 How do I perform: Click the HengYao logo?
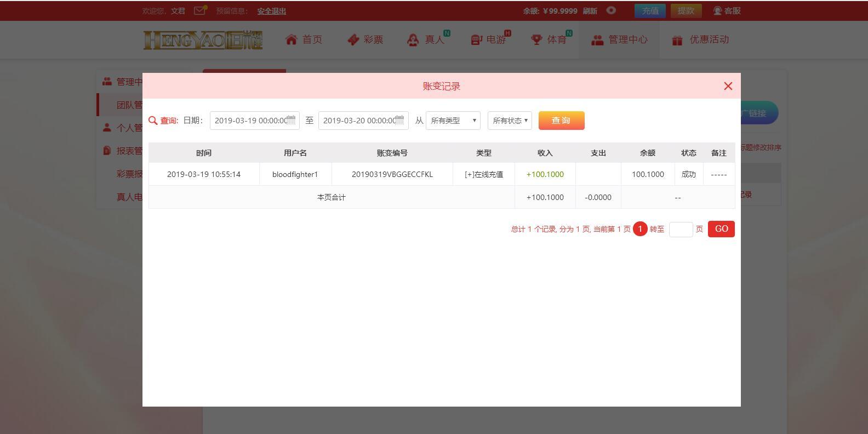[203, 39]
